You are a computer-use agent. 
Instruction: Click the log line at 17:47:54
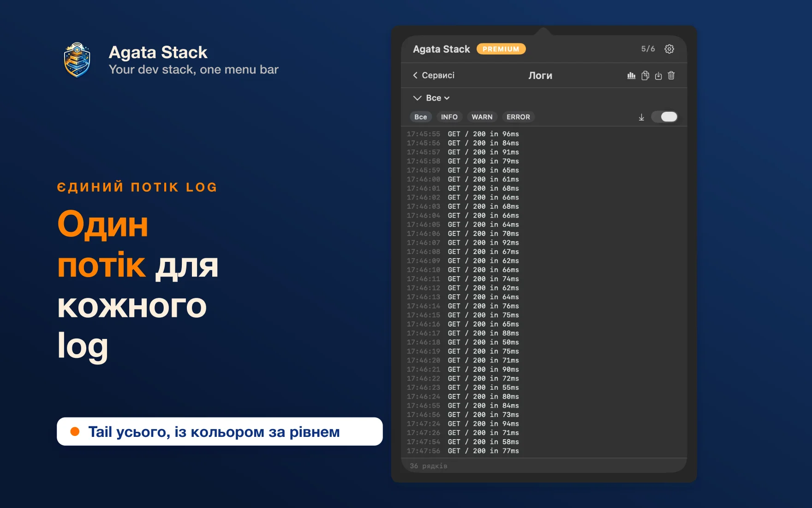coord(463,442)
